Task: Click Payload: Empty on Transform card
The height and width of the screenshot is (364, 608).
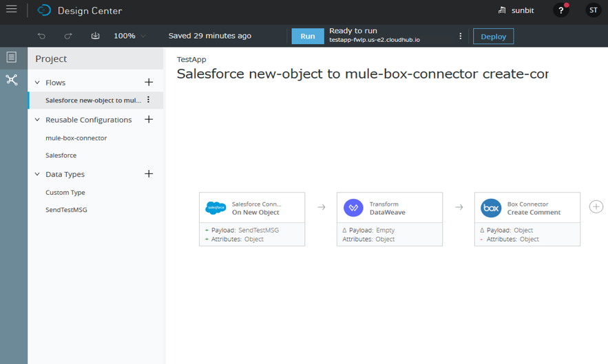Action: pos(372,231)
